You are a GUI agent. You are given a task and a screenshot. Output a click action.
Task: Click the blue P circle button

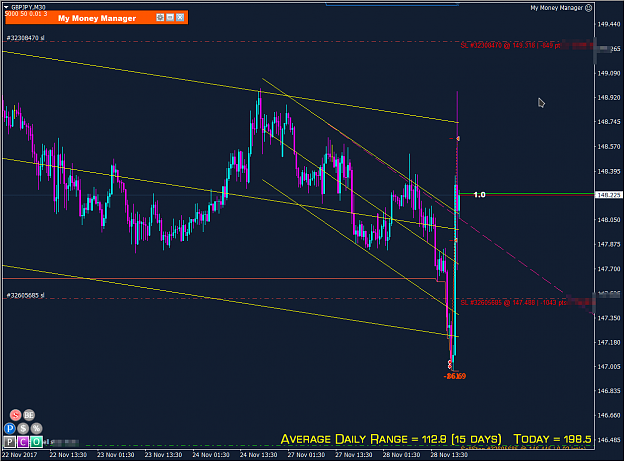10,429
